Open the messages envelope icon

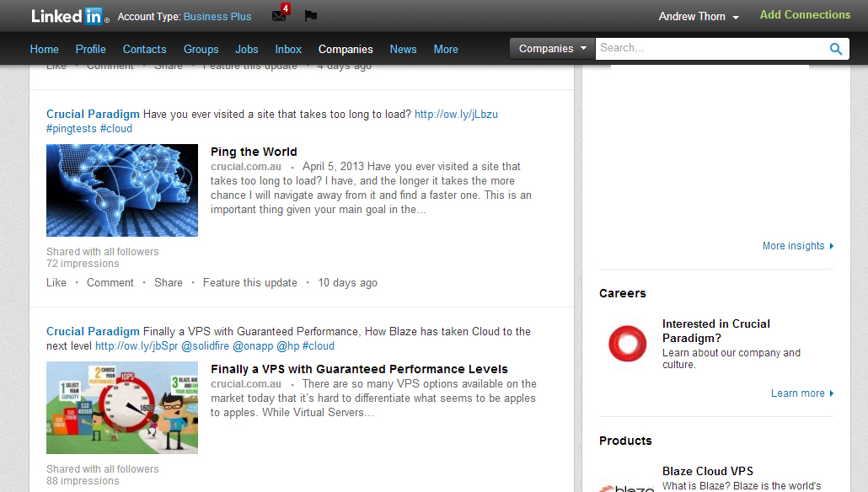[279, 15]
